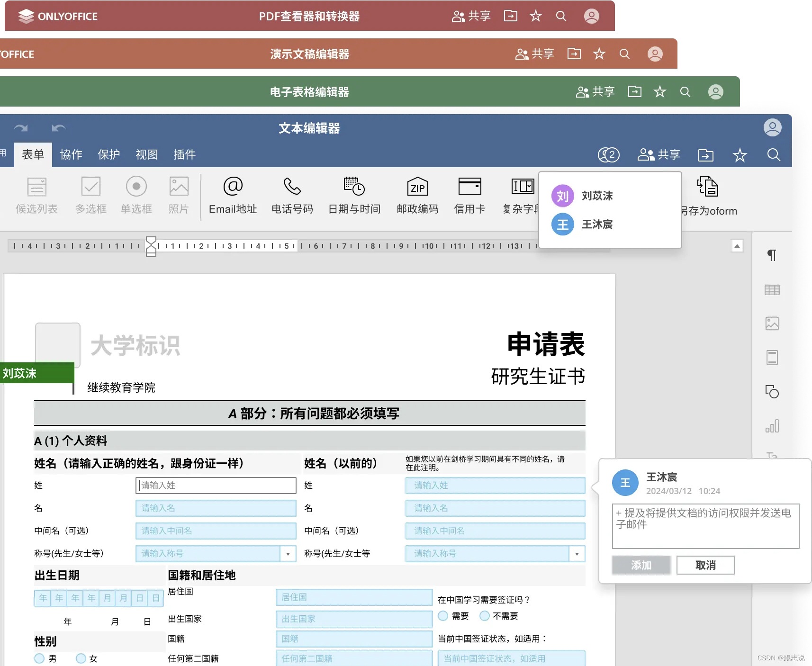Click the redo arrow in text editor
812x666 pixels.
pos(21,128)
